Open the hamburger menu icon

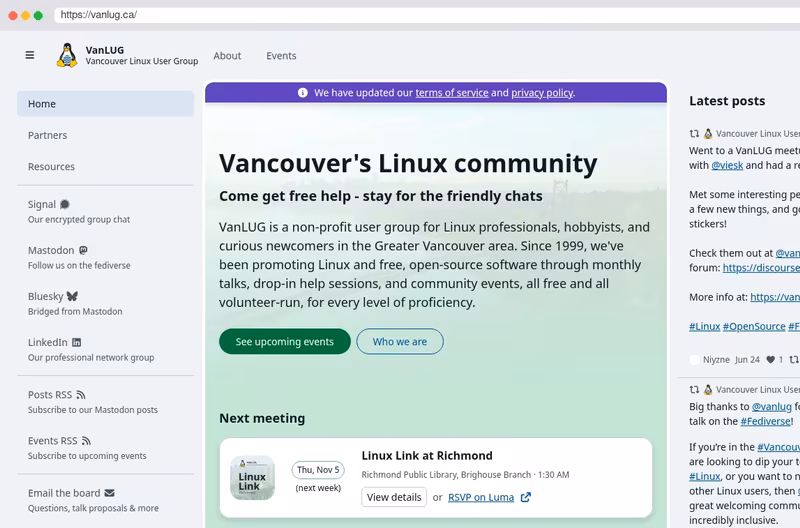point(30,55)
